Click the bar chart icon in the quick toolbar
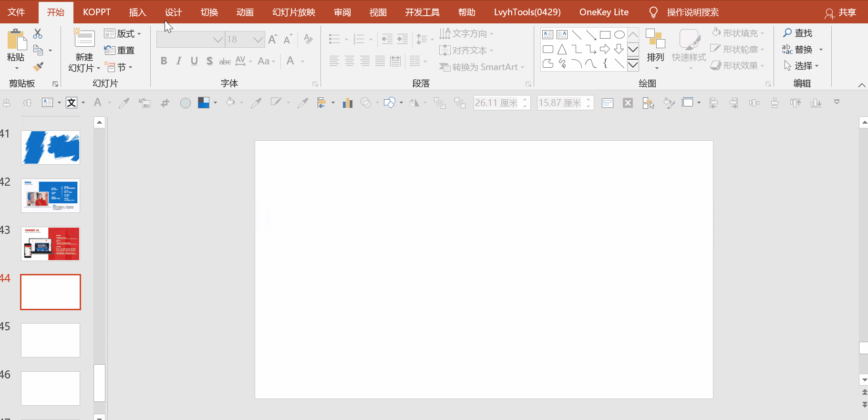Image resolution: width=868 pixels, height=420 pixels. click(348, 103)
